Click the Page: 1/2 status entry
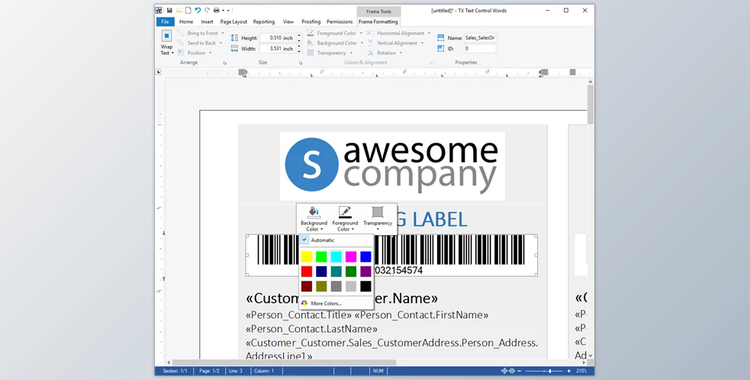750x380 pixels. pos(209,371)
